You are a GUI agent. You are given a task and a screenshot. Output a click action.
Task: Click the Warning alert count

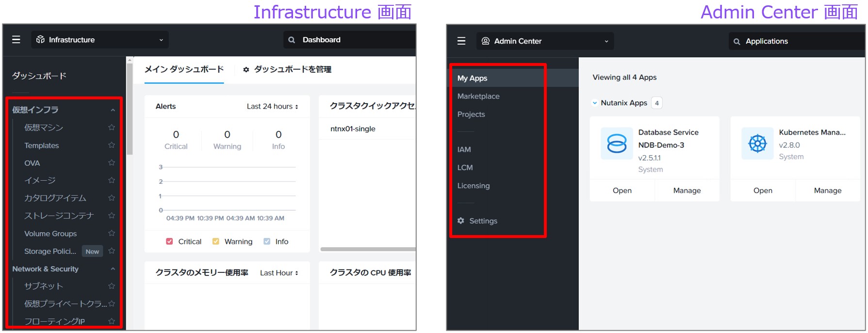pos(227,134)
